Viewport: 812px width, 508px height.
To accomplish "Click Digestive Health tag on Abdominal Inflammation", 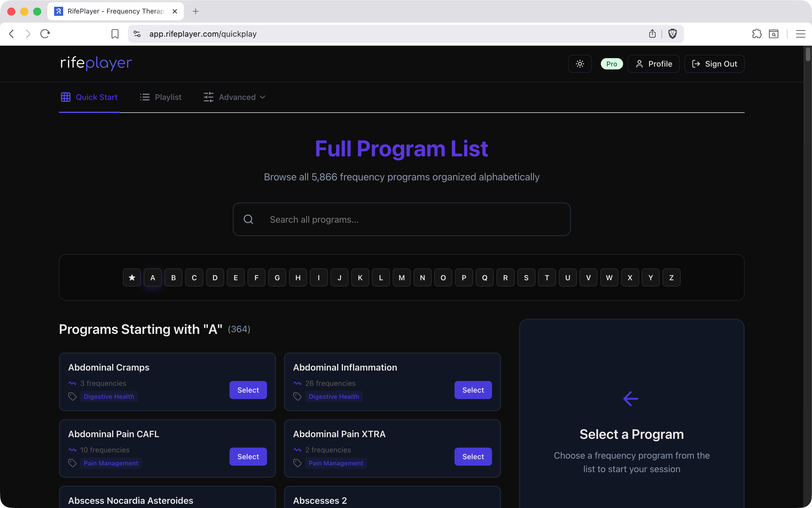I will click(334, 397).
